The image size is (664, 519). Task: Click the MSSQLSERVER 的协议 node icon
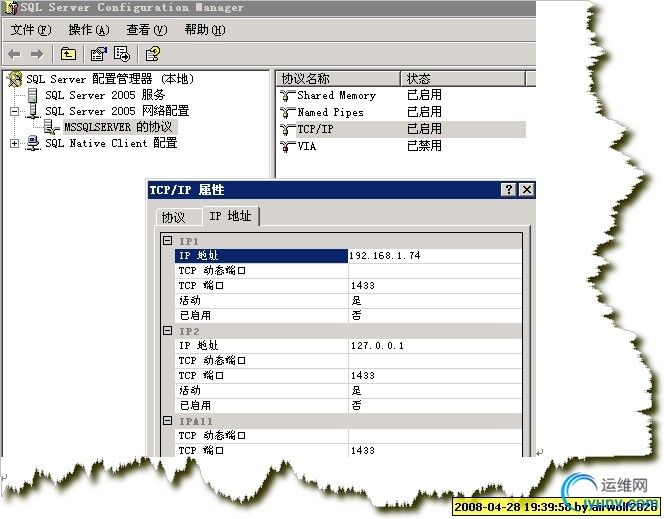pos(52,127)
